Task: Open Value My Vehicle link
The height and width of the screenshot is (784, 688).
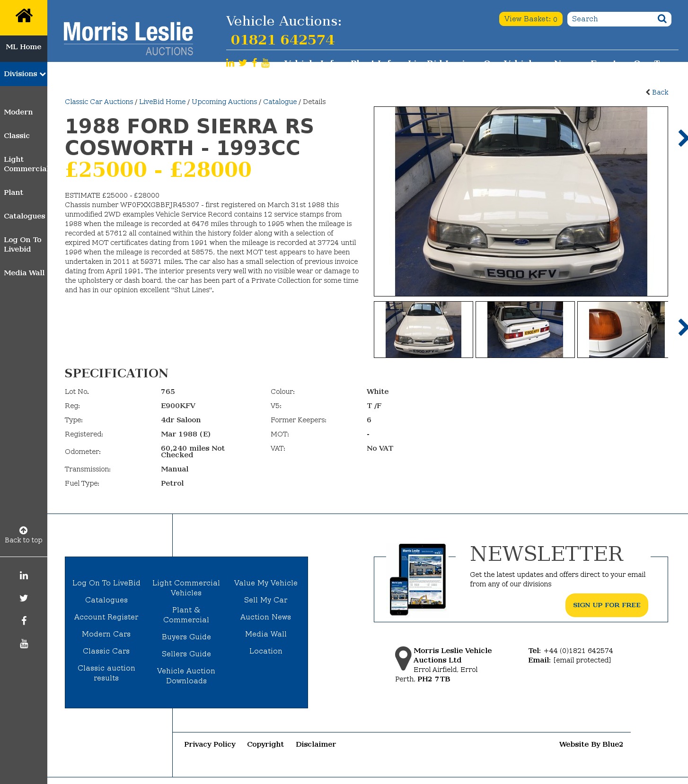Action: (x=266, y=583)
